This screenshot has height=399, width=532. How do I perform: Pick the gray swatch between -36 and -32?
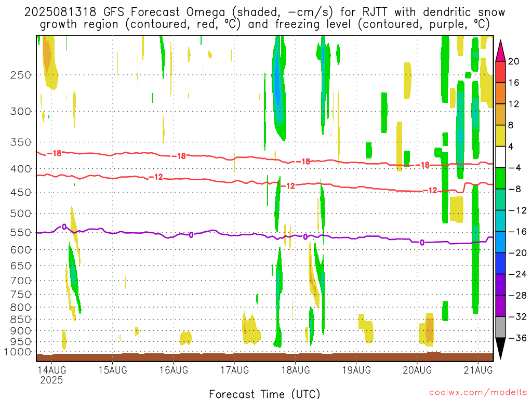coord(500,327)
